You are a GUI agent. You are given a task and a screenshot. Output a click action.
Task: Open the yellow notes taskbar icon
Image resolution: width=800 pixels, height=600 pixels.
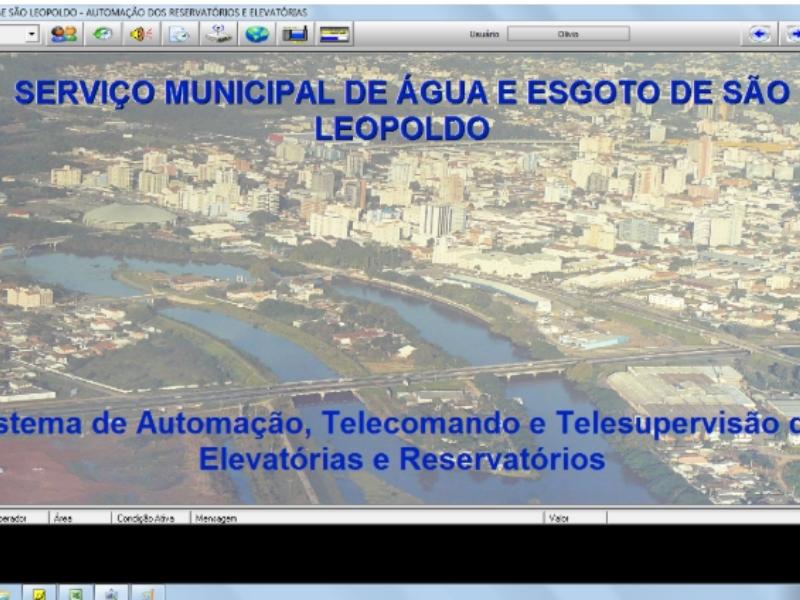click(x=39, y=593)
